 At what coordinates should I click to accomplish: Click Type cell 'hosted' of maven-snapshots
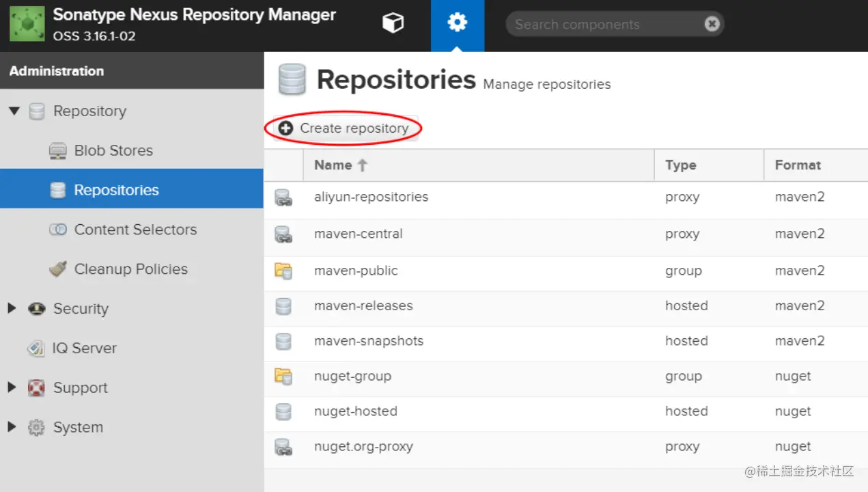coord(686,341)
